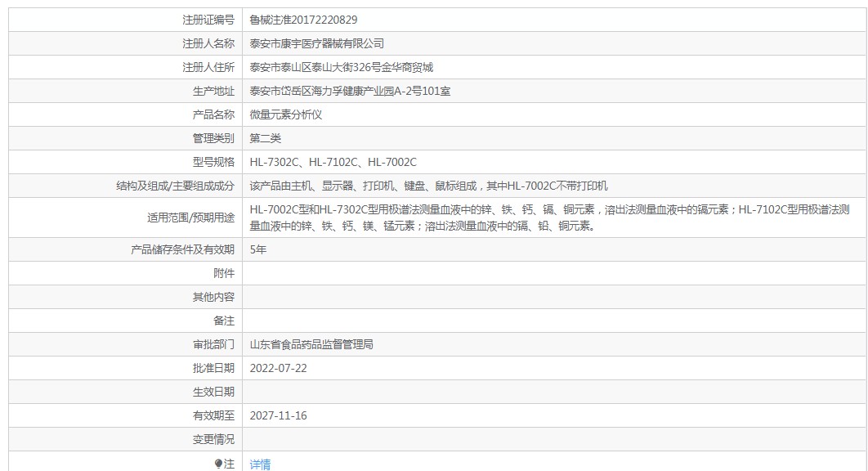
Task: Click the 注册人名称 label
Action: 208,44
